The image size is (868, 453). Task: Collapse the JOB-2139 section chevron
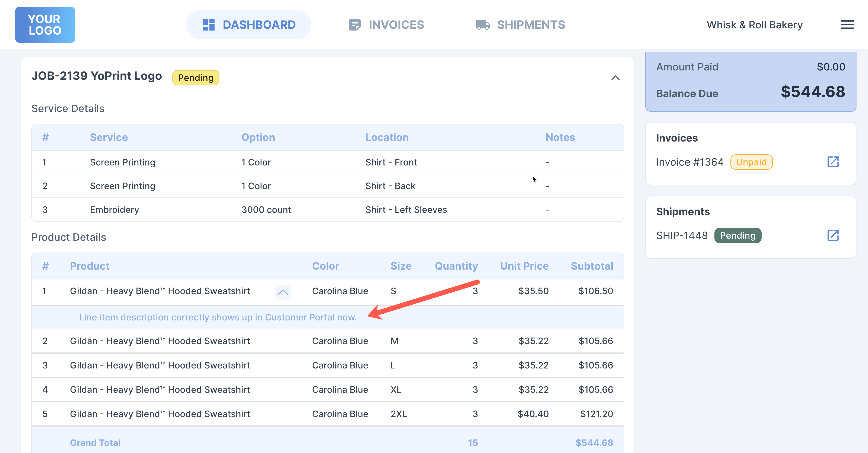[x=615, y=78]
